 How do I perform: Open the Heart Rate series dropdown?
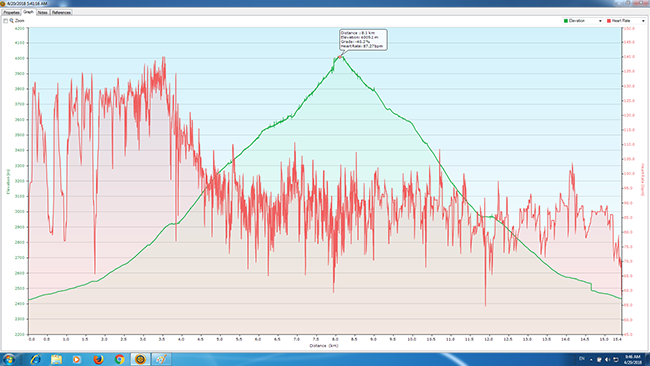[x=626, y=21]
